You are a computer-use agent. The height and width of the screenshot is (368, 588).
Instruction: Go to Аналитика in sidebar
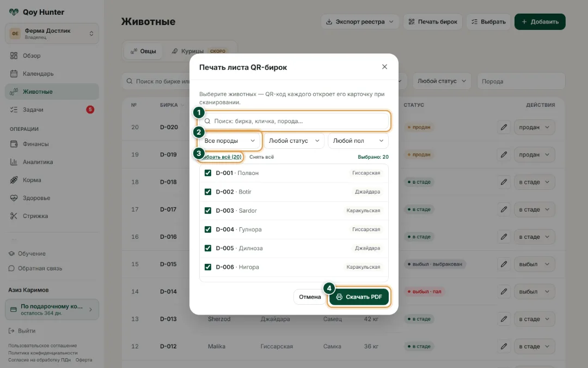coord(52,162)
